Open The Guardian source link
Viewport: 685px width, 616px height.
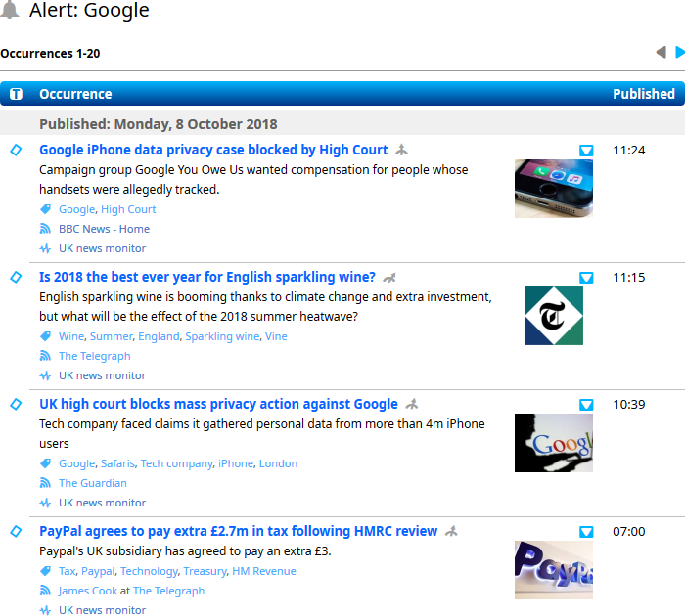93,483
